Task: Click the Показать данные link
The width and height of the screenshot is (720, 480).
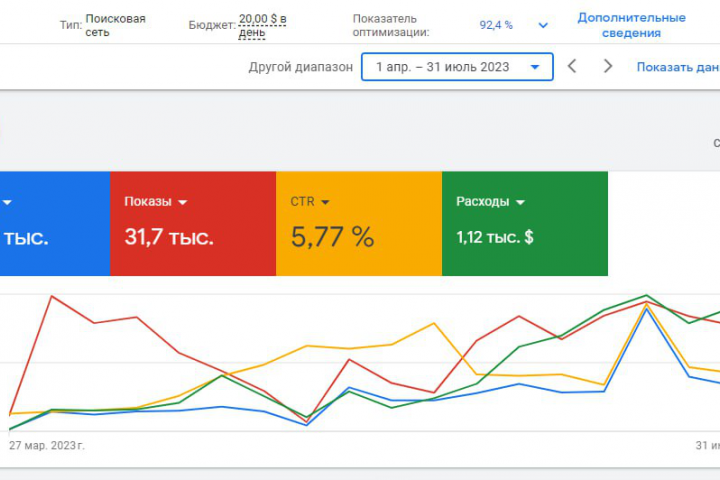Action: [x=678, y=67]
